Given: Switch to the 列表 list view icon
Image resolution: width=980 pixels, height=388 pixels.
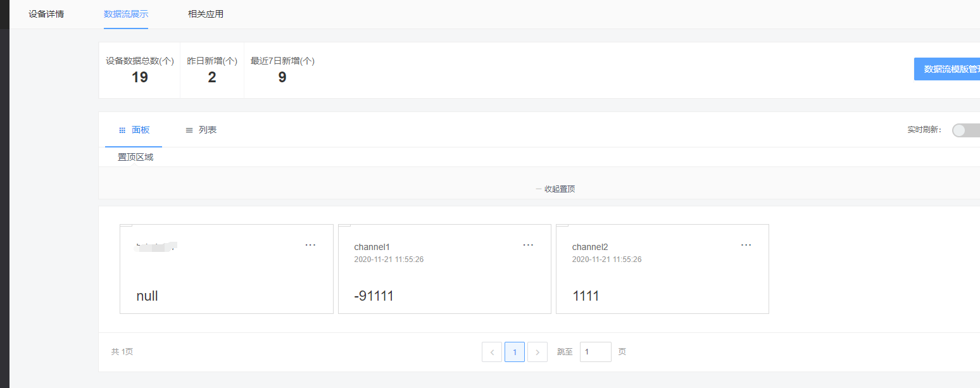Looking at the screenshot, I should (x=201, y=130).
